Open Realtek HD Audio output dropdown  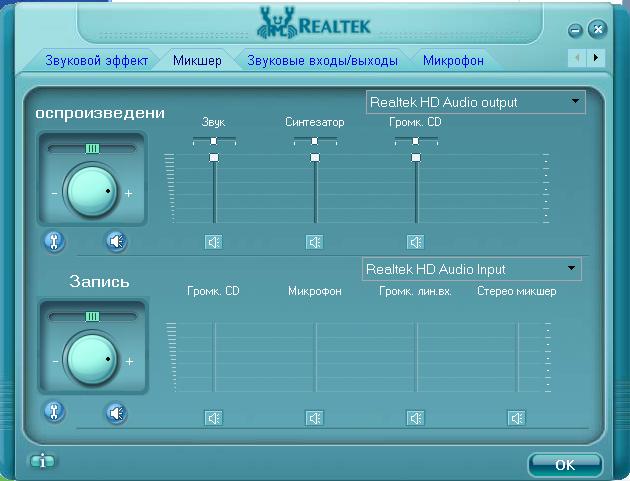pos(575,102)
